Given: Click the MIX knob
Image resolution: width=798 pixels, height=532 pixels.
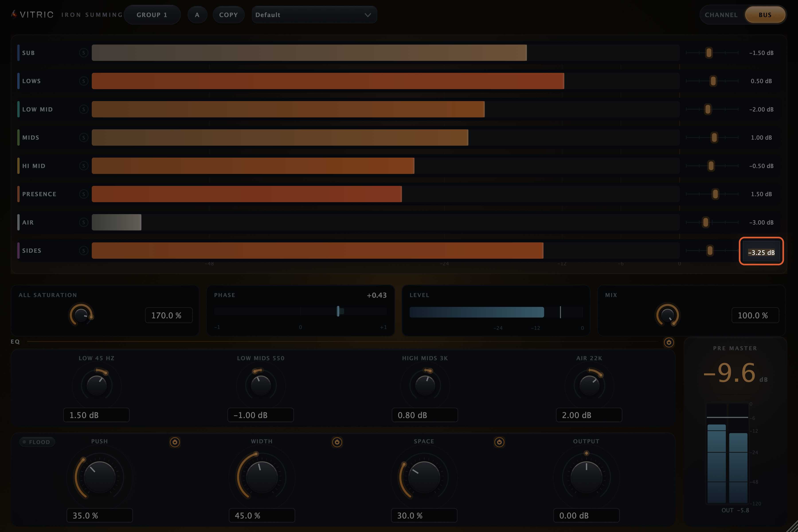Looking at the screenshot, I should [x=667, y=315].
